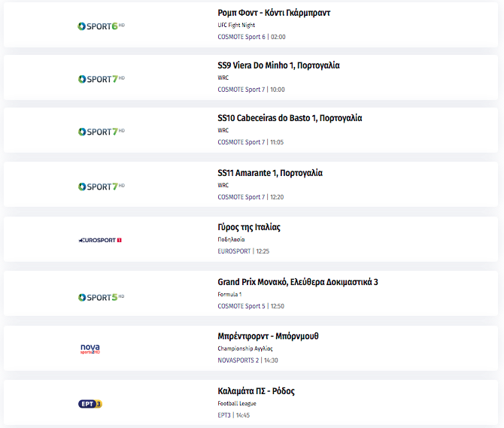Open SS10 Cabeceiras do Basto 1 listing
The height and width of the screenshot is (428, 504).
[290, 118]
